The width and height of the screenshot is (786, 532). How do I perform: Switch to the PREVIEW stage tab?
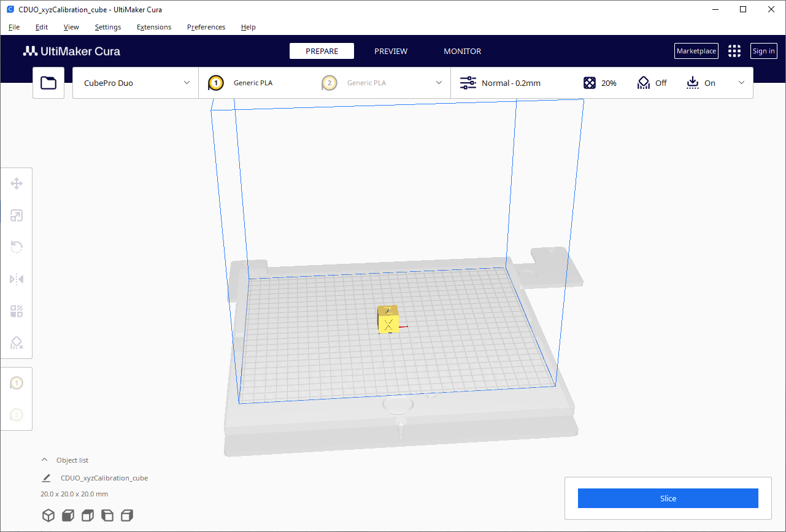(391, 51)
